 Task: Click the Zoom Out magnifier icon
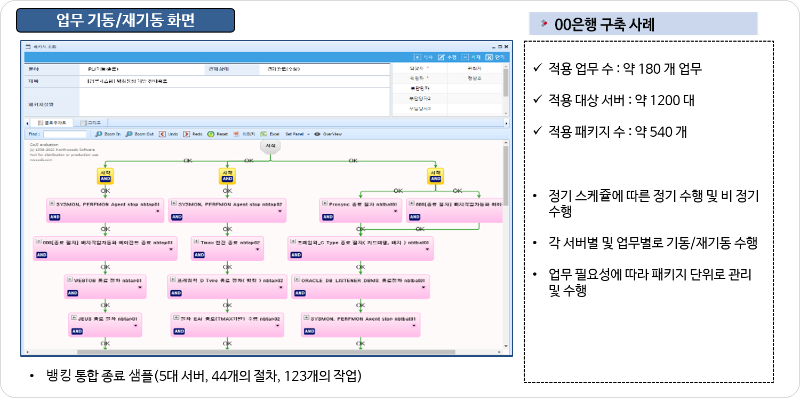tap(129, 134)
